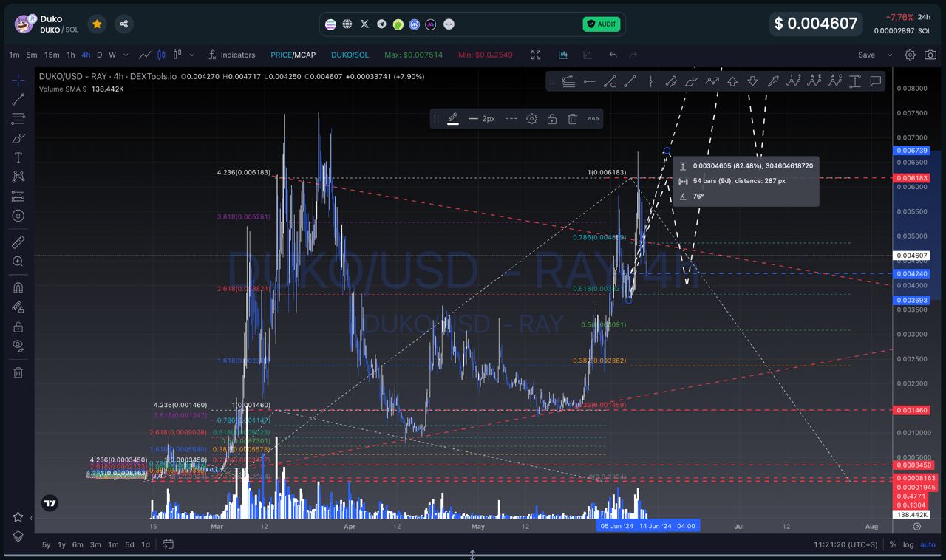This screenshot has width=946, height=560.
Task: Toggle the DUKO/SOL pair denomination
Action: pyautogui.click(x=350, y=55)
